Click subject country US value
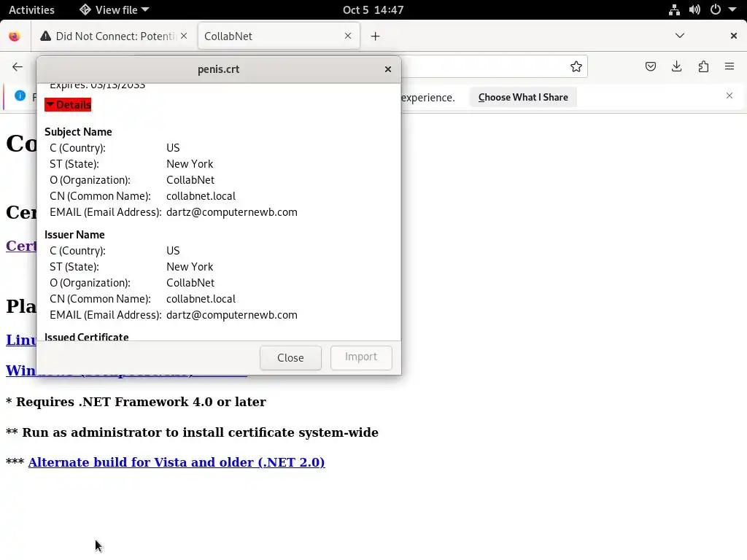 (x=173, y=148)
